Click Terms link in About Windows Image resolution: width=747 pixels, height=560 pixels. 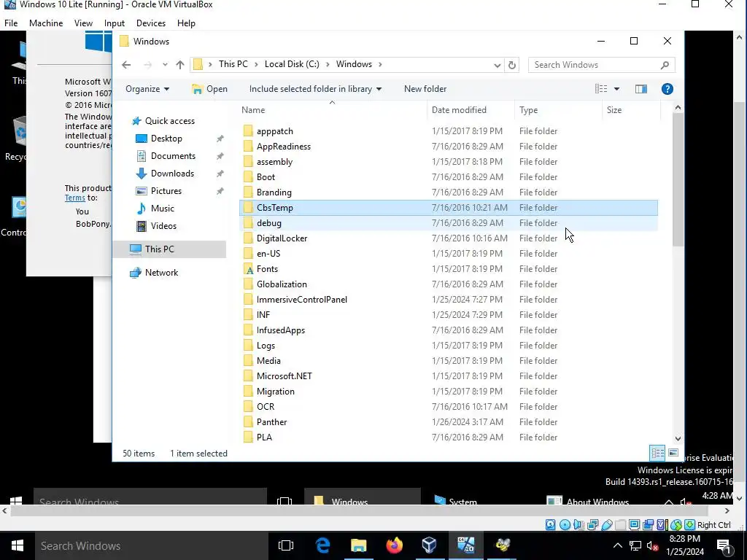[x=75, y=198]
